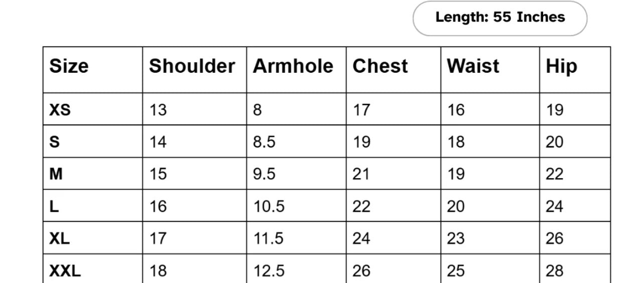Select the M size row label
This screenshot has width=644, height=283.
[x=56, y=174]
